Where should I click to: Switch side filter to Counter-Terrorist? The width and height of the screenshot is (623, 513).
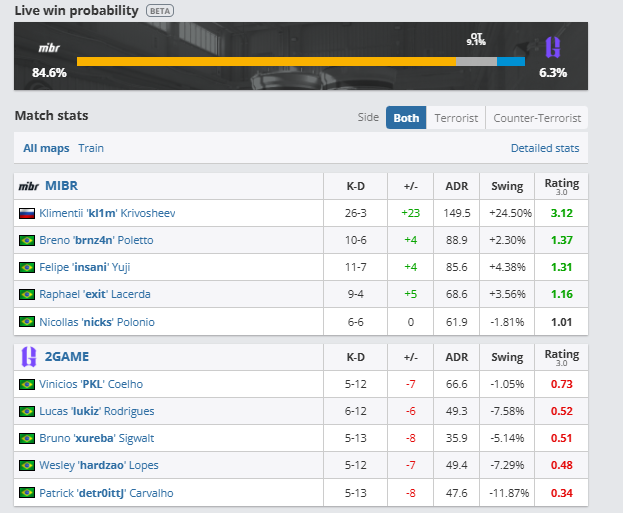click(537, 118)
